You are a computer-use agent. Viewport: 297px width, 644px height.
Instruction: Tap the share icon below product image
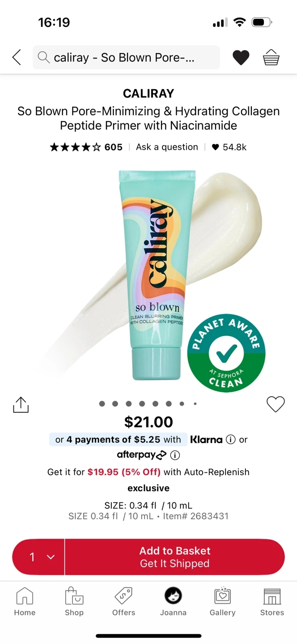21,405
